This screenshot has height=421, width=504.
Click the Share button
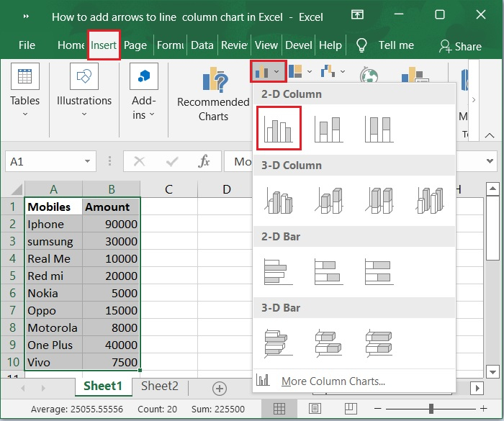tap(461, 46)
